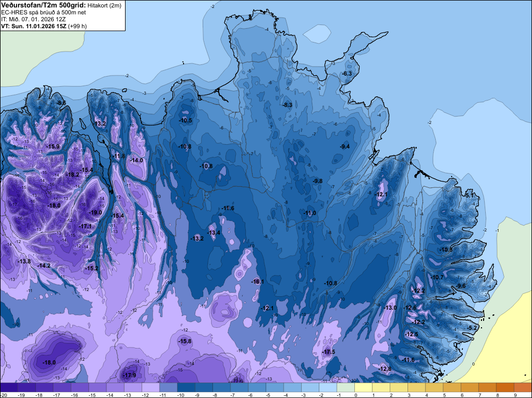Select the 'VT: Sun. 11.01.2026 15Z' valid time text
The image size is (532, 398).
[34, 26]
